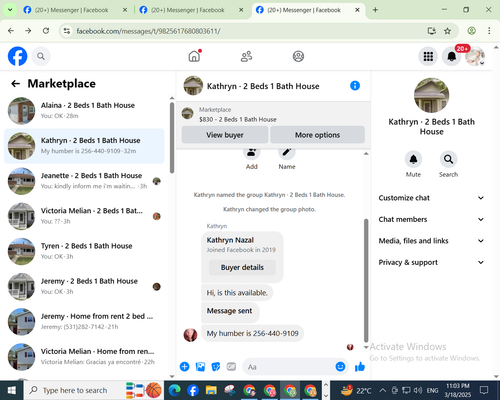Open Microsoft Edge from the taskbar
The height and width of the screenshot is (400, 500).
pyautogui.click(x=174, y=390)
